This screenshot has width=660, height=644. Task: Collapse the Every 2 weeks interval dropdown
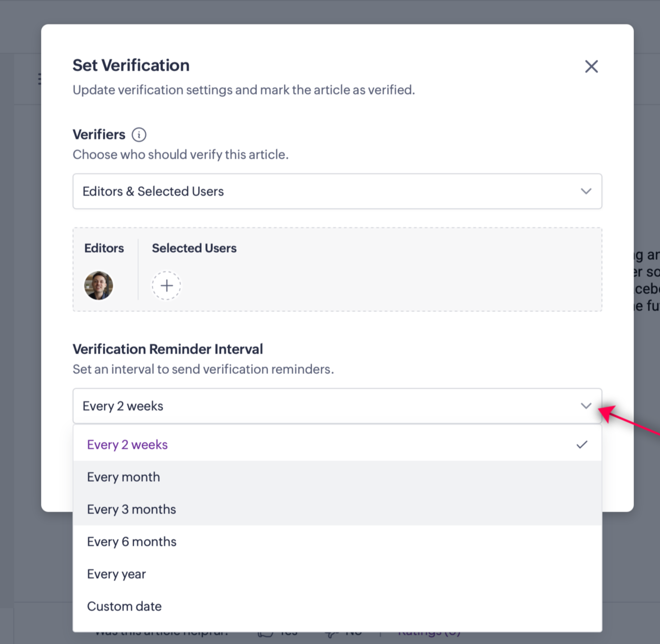(337, 406)
